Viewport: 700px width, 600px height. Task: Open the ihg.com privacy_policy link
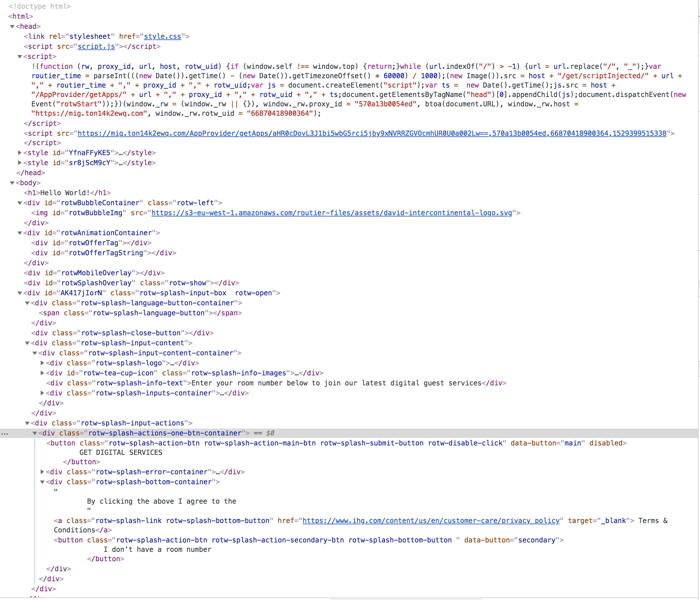[431, 521]
